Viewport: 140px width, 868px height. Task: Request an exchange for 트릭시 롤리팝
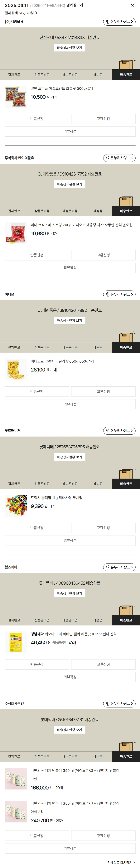click(103, 528)
